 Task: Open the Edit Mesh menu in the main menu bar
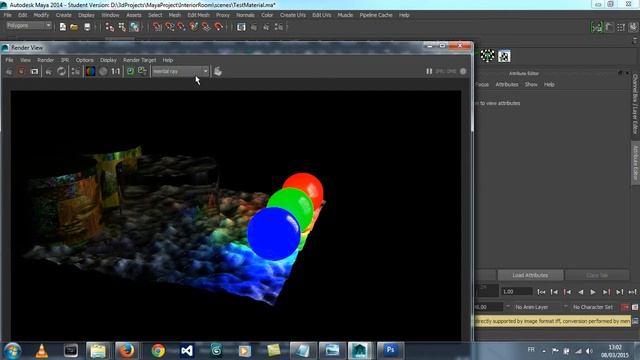coord(198,15)
